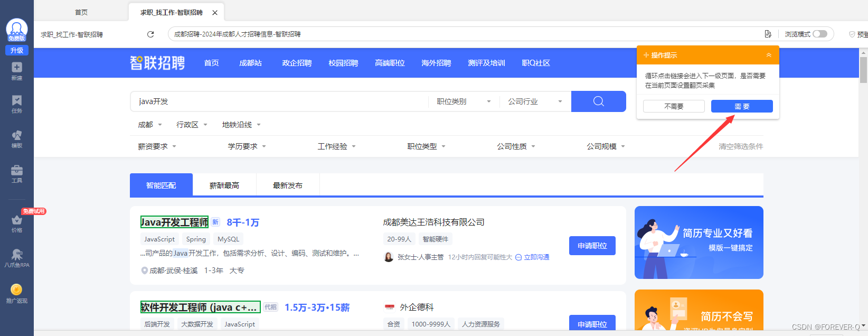The height and width of the screenshot is (336, 868).
Task: Click the 智联招聘 logo
Action: 157,63
